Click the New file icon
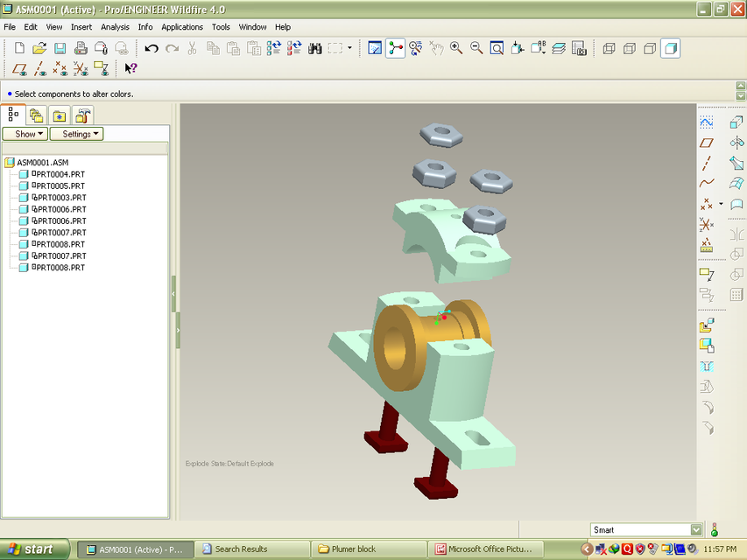747x560 pixels. [x=19, y=48]
